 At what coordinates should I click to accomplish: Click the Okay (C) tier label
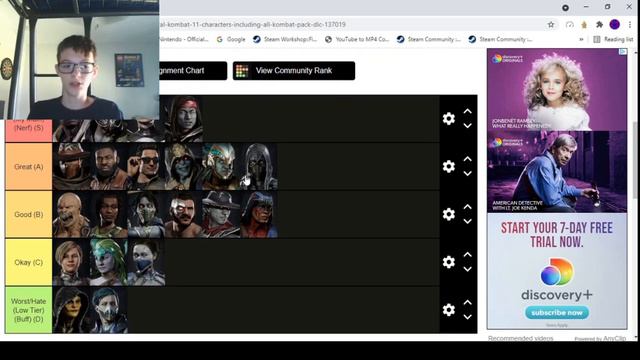pos(29,262)
